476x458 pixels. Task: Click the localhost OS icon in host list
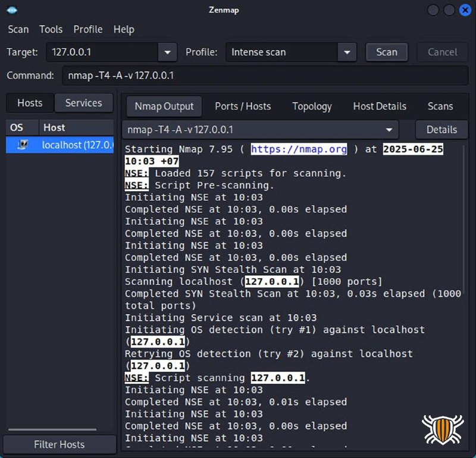[23, 145]
